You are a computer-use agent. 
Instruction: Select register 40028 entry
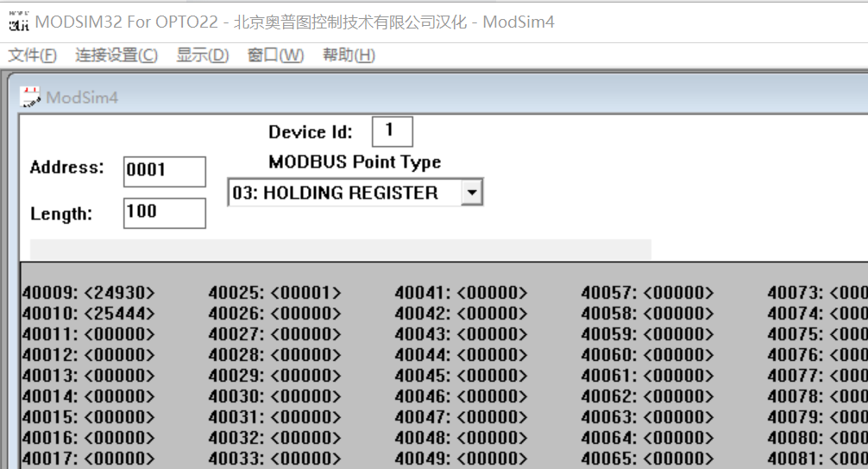pyautogui.click(x=274, y=355)
